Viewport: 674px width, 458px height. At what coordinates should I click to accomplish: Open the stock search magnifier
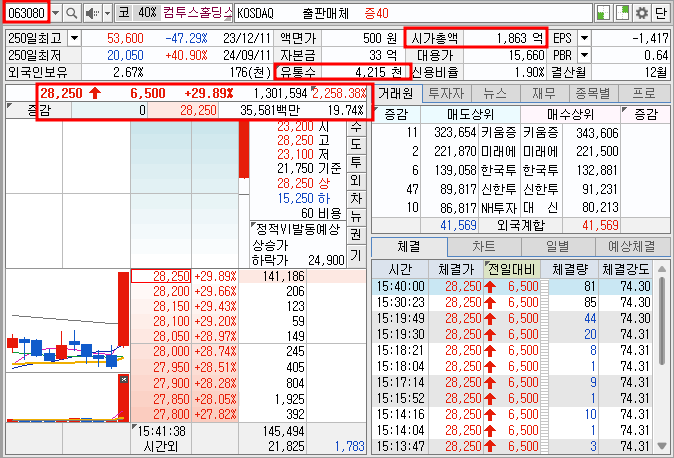pyautogui.click(x=71, y=13)
